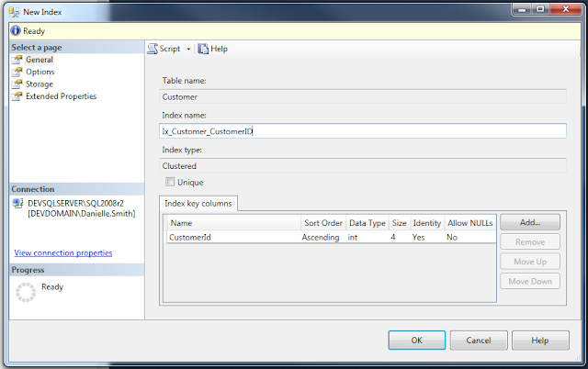Screen dimensions: 588x369
Task: Confirm with the OK button
Action: pos(416,341)
